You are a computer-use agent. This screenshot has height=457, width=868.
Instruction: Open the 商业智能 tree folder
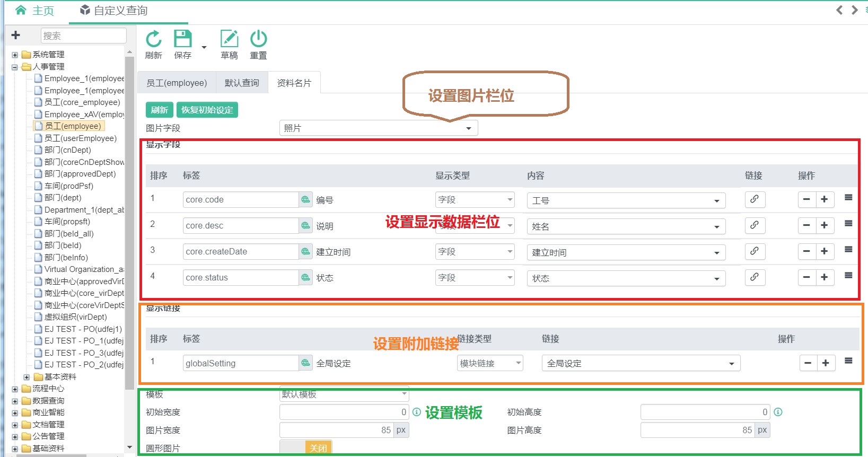48,412
